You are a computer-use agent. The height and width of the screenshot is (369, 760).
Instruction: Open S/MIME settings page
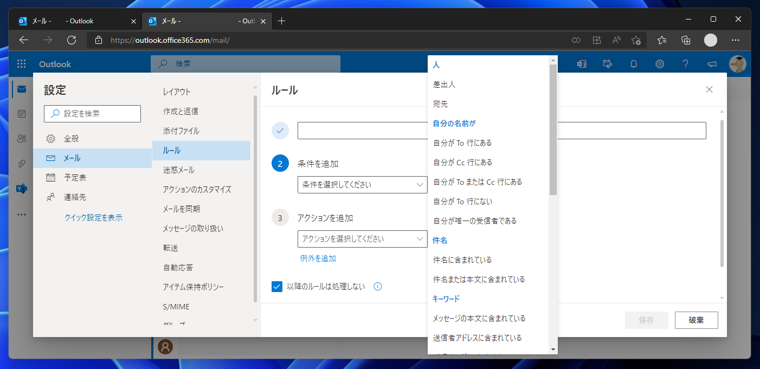coord(201,306)
